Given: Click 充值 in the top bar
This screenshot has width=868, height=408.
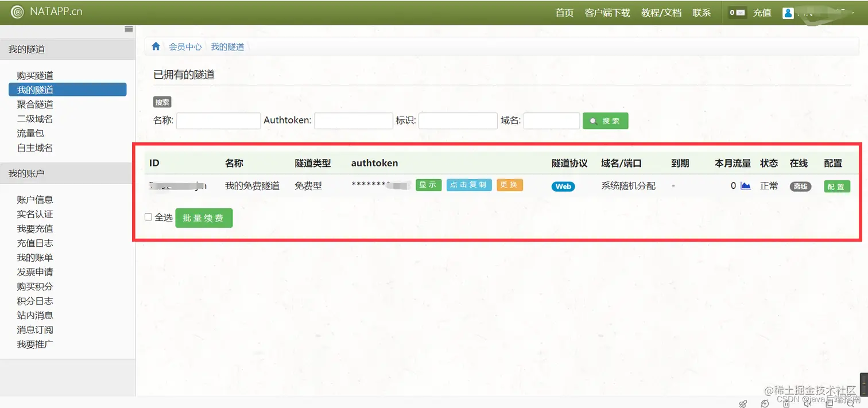Looking at the screenshot, I should tap(762, 13).
